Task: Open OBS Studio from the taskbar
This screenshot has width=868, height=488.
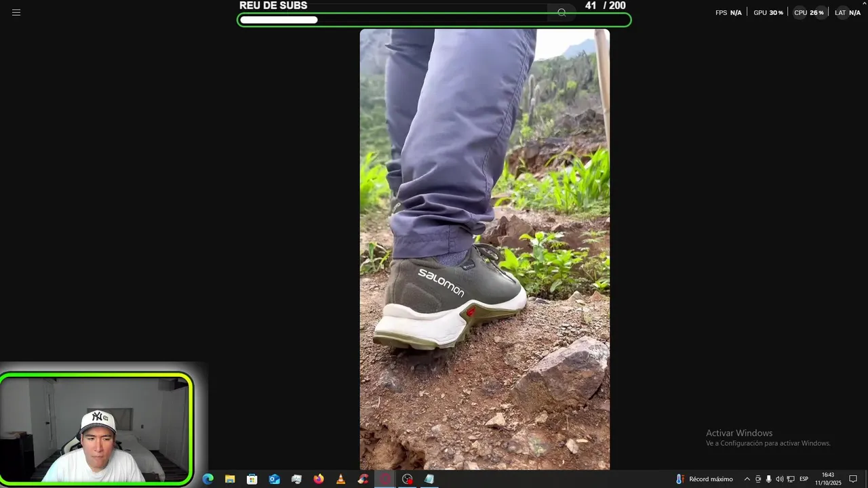Action: click(407, 479)
